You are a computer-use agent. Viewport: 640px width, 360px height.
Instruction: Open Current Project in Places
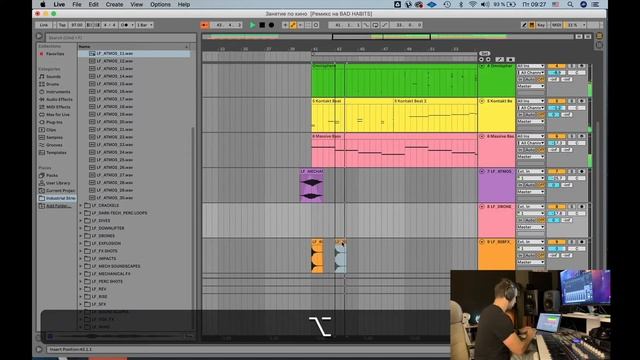click(x=60, y=191)
